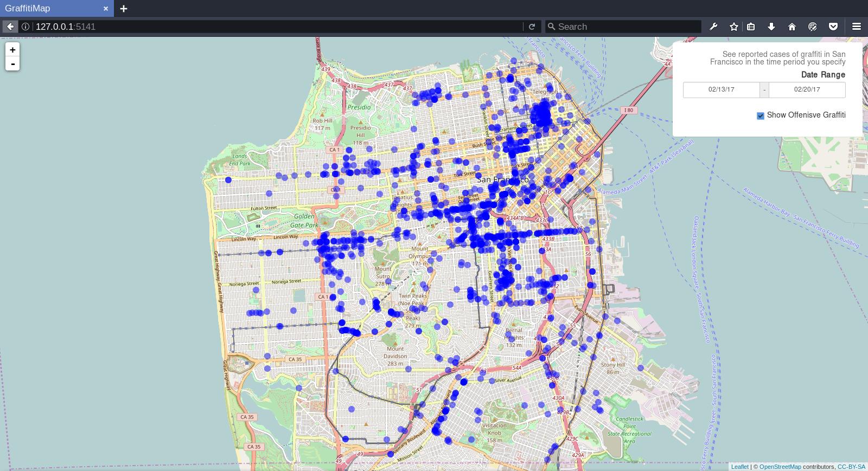
Task: Reload the page with the refresh icon
Action: point(532,27)
